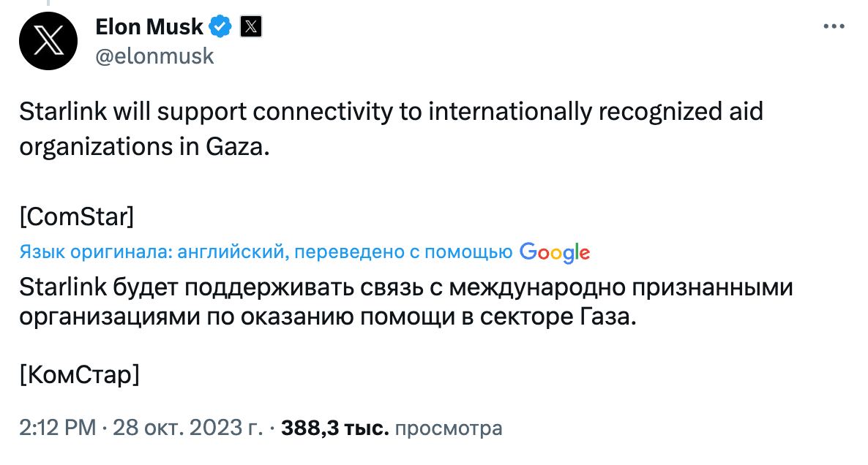
Task: Click the Google logo in the translation notice
Action: pos(554,252)
